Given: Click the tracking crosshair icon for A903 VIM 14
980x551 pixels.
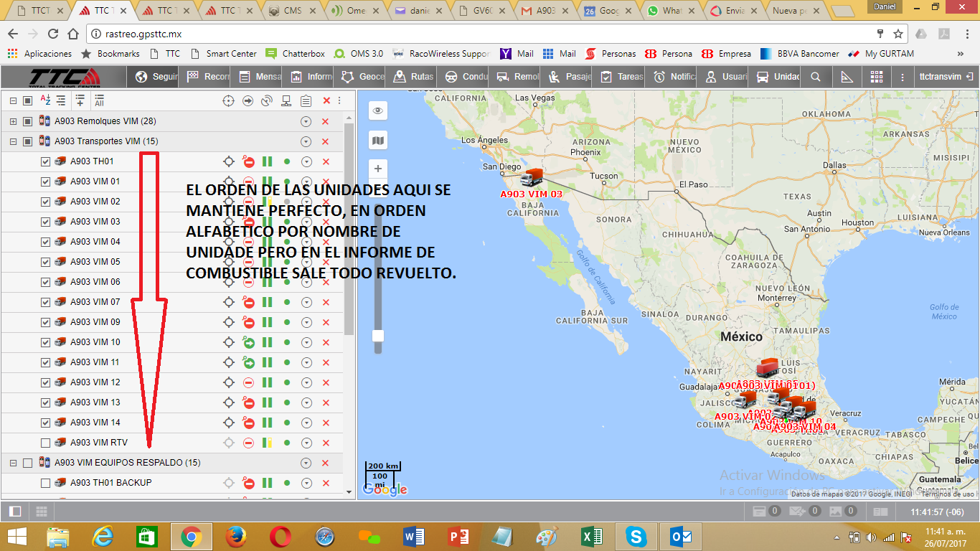Looking at the screenshot, I should click(229, 423).
